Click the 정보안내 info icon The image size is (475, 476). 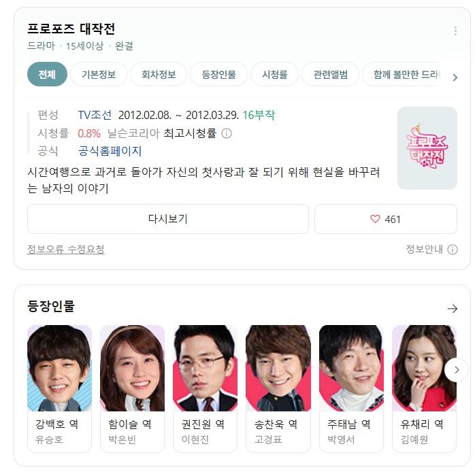tap(453, 250)
